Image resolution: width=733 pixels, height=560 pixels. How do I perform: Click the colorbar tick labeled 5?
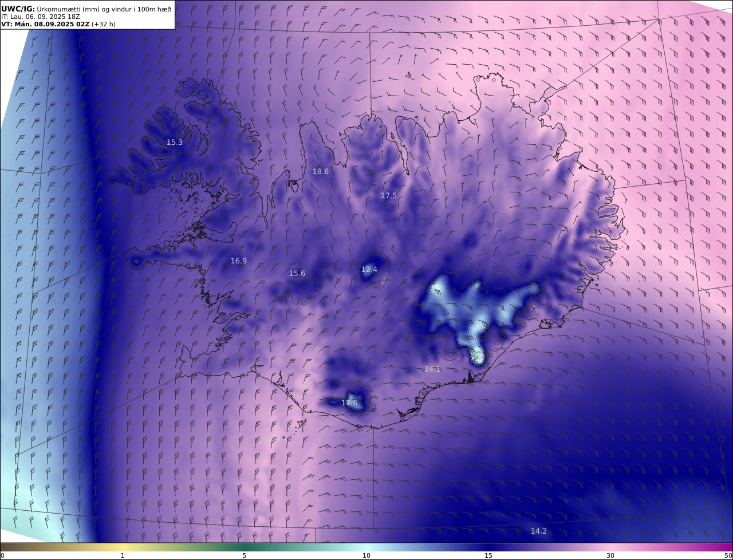pos(245,555)
